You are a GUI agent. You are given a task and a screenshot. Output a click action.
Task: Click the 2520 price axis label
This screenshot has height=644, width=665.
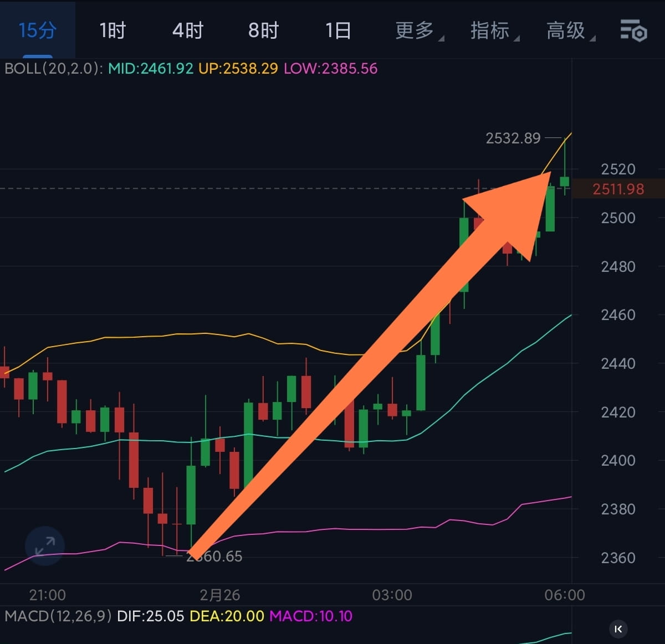point(618,169)
